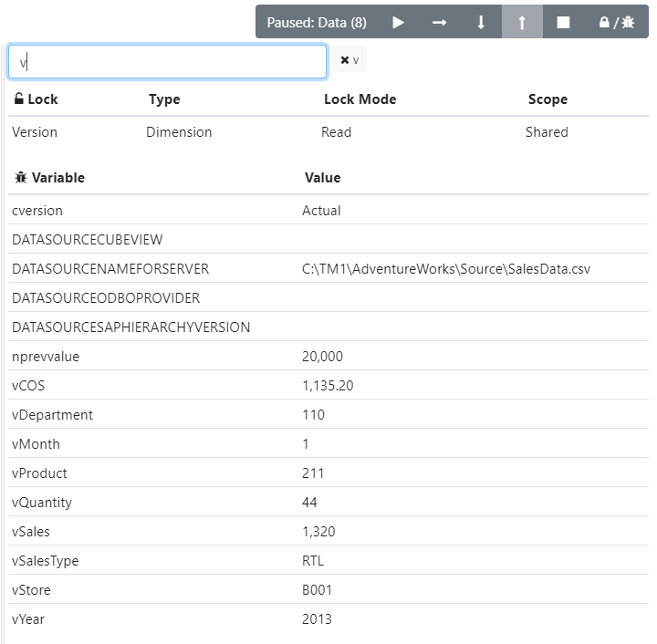The height and width of the screenshot is (644, 657).
Task: Click the bug icon Variable column header
Action: [x=50, y=178]
